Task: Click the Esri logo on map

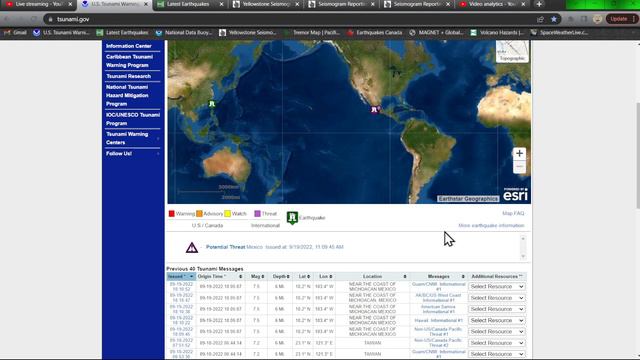Action: click(x=516, y=195)
